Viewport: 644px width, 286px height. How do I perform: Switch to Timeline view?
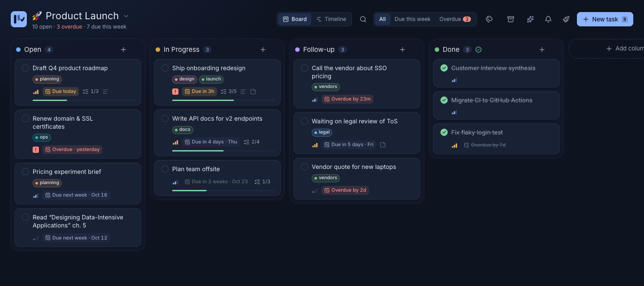pos(331,19)
